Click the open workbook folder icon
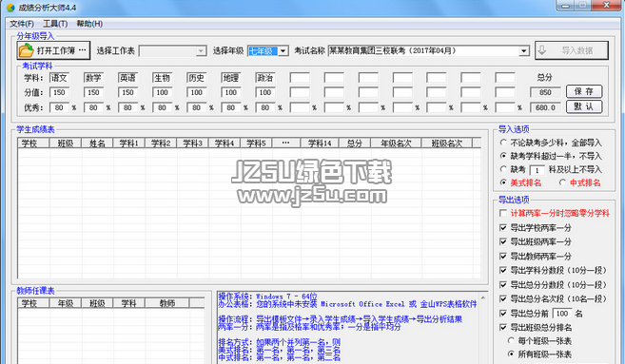625x364 pixels. tap(27, 50)
